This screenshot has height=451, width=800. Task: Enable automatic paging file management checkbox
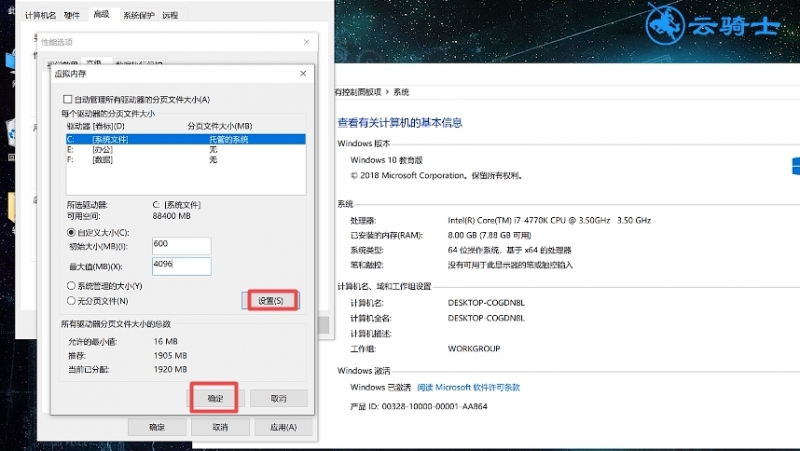point(67,99)
